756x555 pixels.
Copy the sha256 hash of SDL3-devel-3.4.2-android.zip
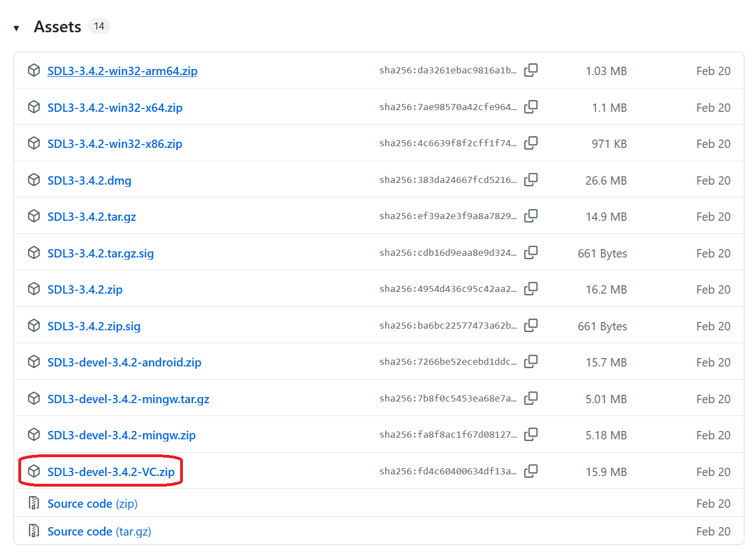coord(531,361)
